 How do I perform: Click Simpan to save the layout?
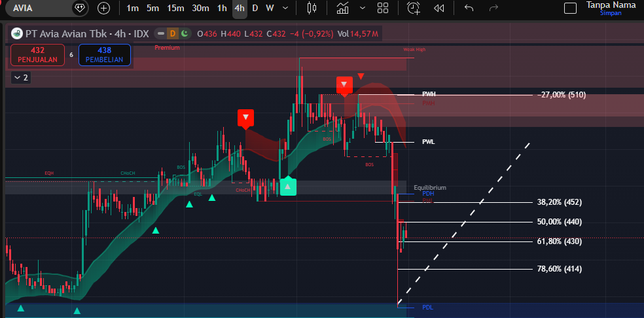coord(611,12)
